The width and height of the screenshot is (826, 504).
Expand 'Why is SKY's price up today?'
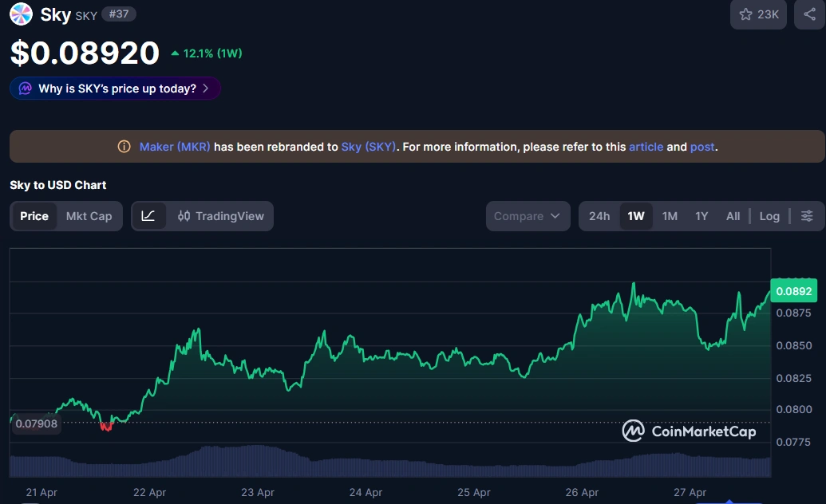point(116,89)
